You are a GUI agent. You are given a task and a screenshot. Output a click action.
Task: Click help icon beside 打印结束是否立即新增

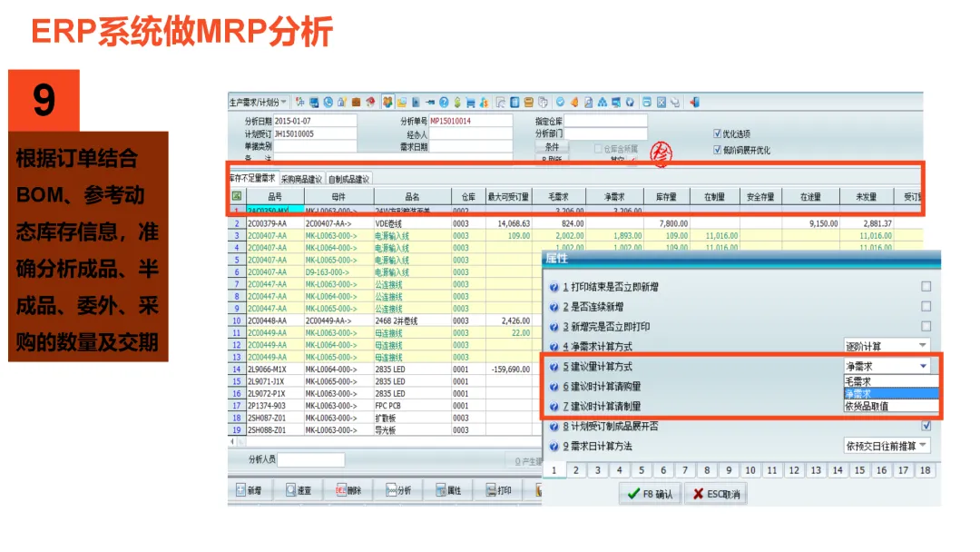pos(554,288)
